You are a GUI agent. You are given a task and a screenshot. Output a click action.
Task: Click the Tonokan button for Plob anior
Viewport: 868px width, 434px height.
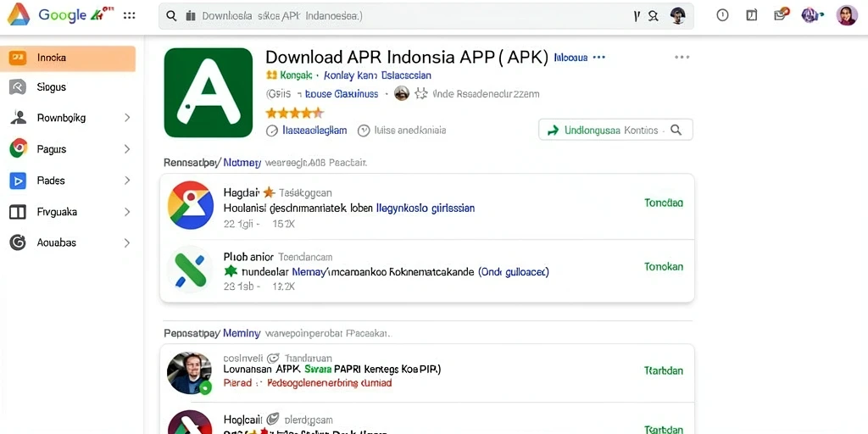(x=664, y=267)
